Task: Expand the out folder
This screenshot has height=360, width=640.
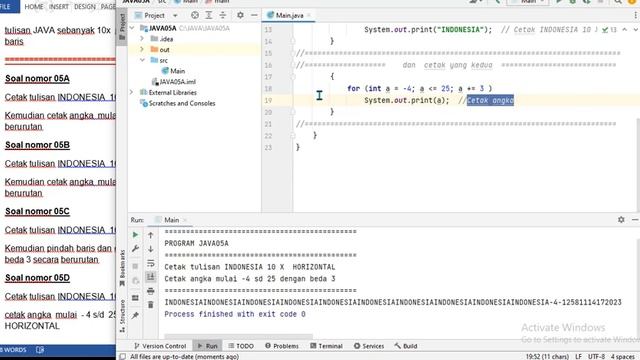Action: click(142, 49)
